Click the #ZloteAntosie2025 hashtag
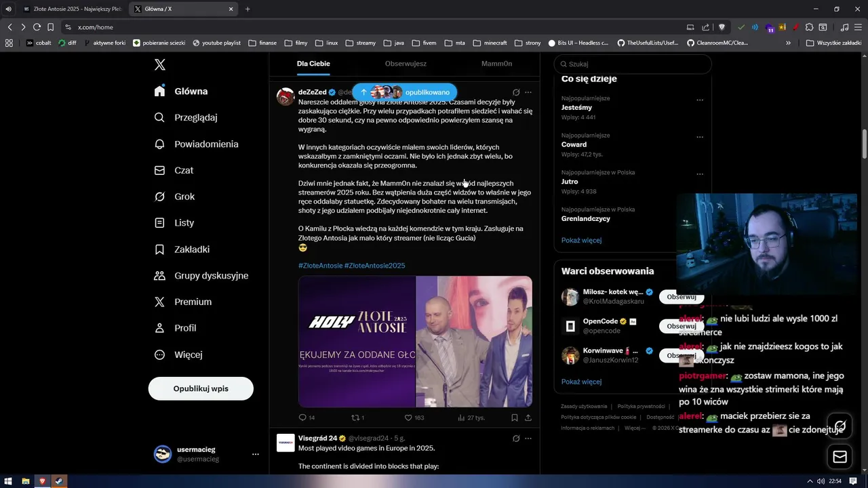This screenshot has height=488, width=868. (x=374, y=266)
